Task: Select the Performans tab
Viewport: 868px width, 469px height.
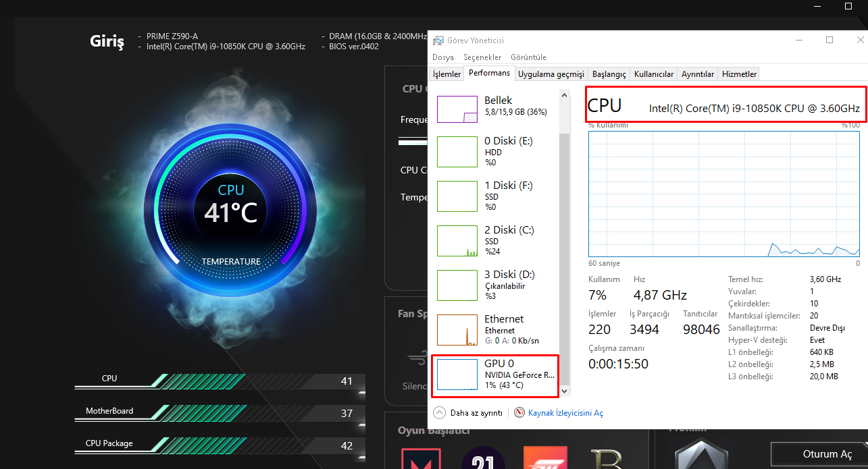Action: 490,73
